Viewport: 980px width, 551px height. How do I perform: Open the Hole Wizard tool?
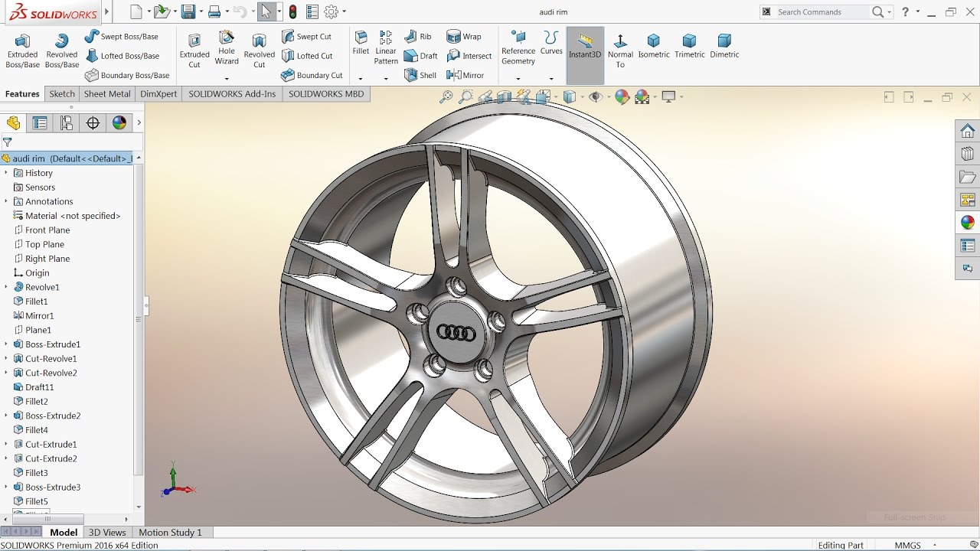(x=227, y=50)
